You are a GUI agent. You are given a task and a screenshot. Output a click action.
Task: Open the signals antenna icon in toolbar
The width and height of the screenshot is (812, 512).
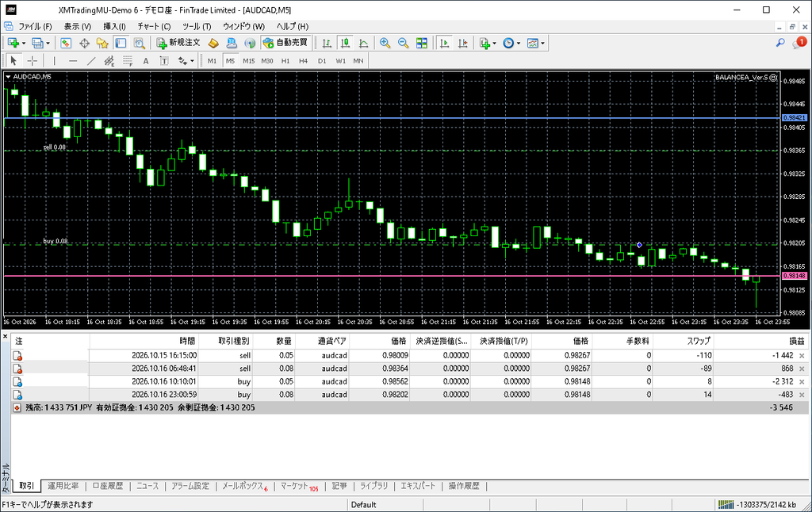[x=250, y=44]
